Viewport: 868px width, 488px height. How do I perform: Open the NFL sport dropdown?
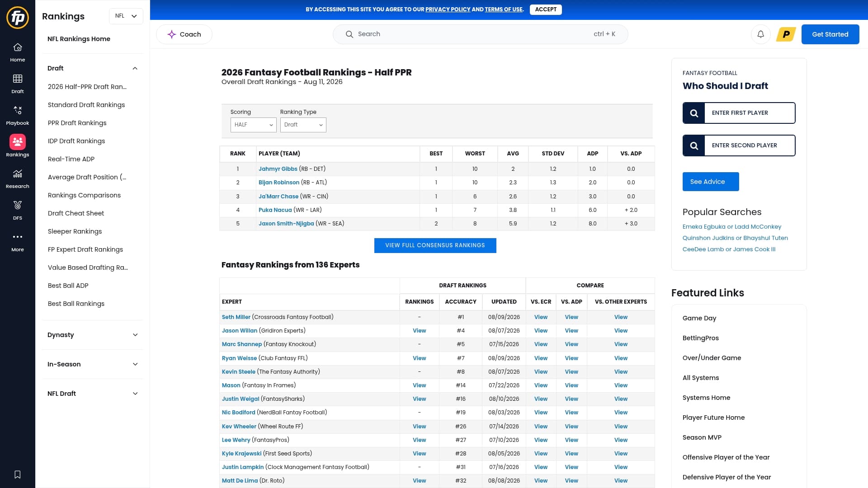pos(126,16)
